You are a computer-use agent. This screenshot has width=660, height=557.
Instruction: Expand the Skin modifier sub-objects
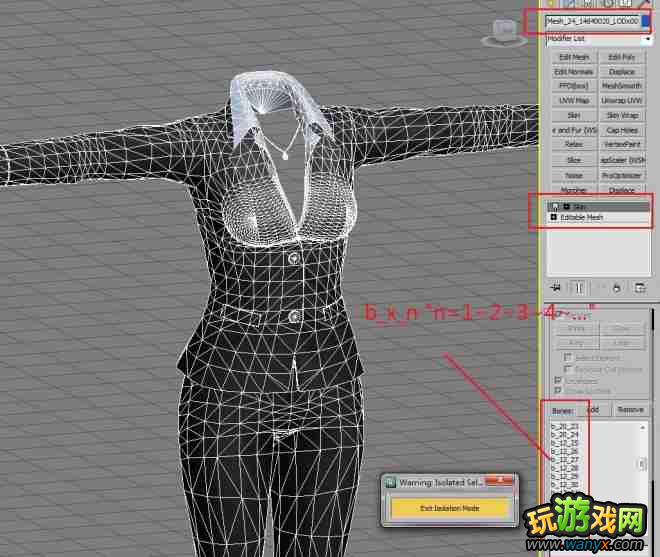click(x=566, y=206)
